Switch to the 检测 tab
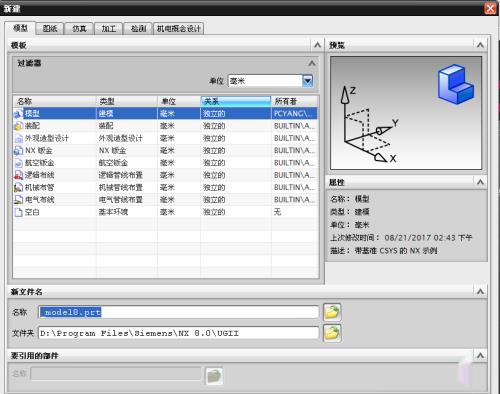The height and width of the screenshot is (394, 500). point(138,29)
